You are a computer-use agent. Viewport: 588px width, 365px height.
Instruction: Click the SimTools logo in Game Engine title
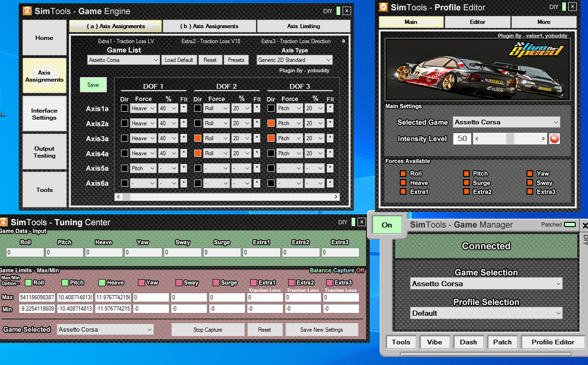(27, 11)
